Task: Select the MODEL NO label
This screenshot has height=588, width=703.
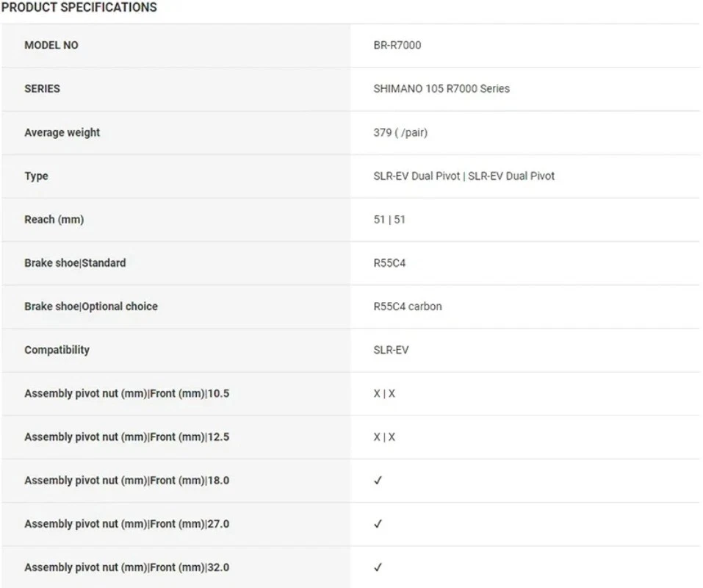Action: 51,45
